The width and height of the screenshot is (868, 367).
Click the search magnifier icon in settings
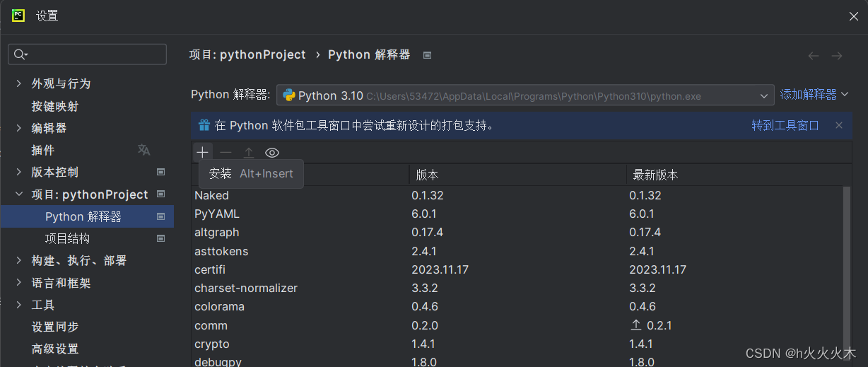20,54
